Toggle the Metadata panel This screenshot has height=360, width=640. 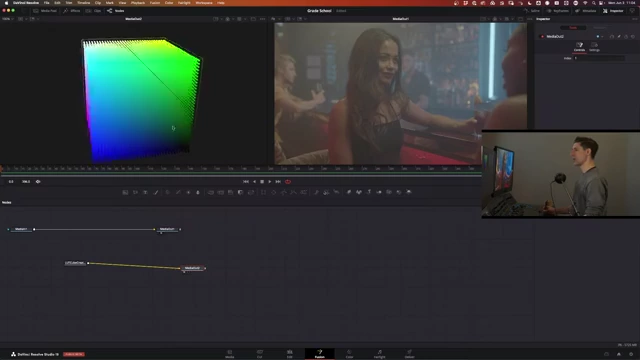click(586, 11)
